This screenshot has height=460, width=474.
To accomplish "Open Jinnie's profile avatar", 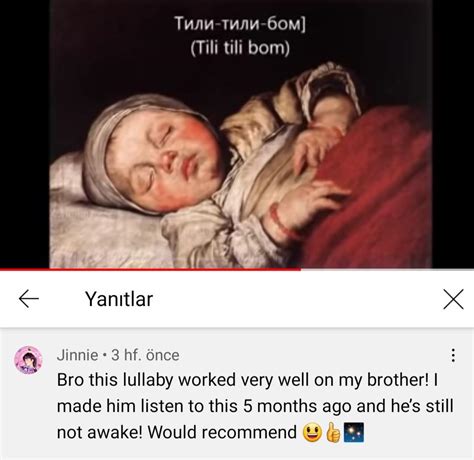I will (x=28, y=360).
